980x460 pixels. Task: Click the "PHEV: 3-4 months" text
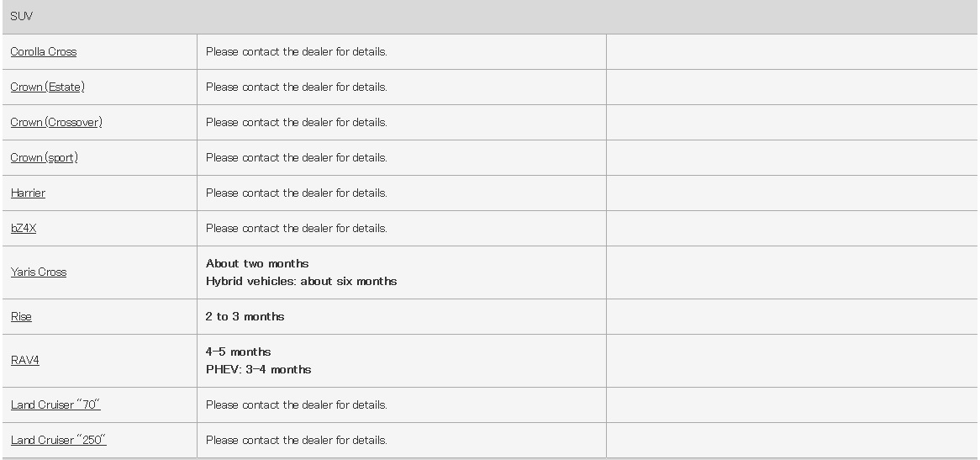(x=258, y=370)
